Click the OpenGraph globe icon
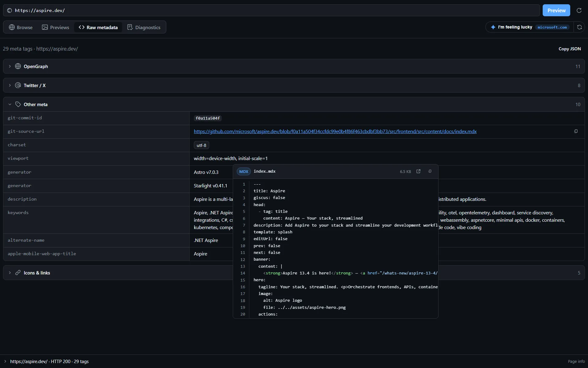Image resolution: width=588 pixels, height=368 pixels. coord(18,66)
